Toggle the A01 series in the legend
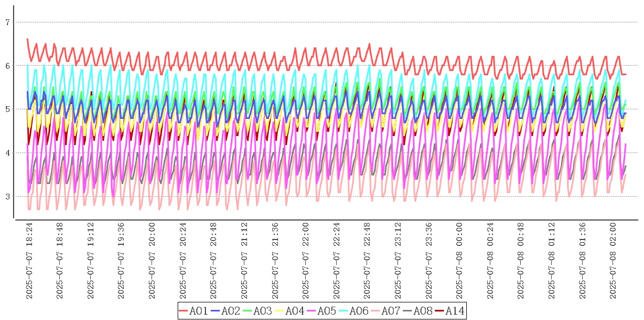Screen dimensions: 644x320 click(194, 311)
